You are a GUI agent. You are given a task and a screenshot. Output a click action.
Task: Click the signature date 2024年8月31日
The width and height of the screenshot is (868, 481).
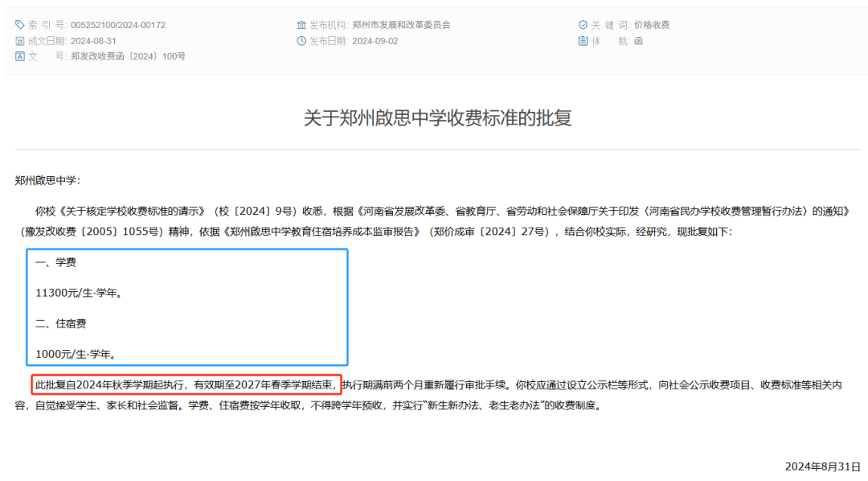(x=822, y=467)
